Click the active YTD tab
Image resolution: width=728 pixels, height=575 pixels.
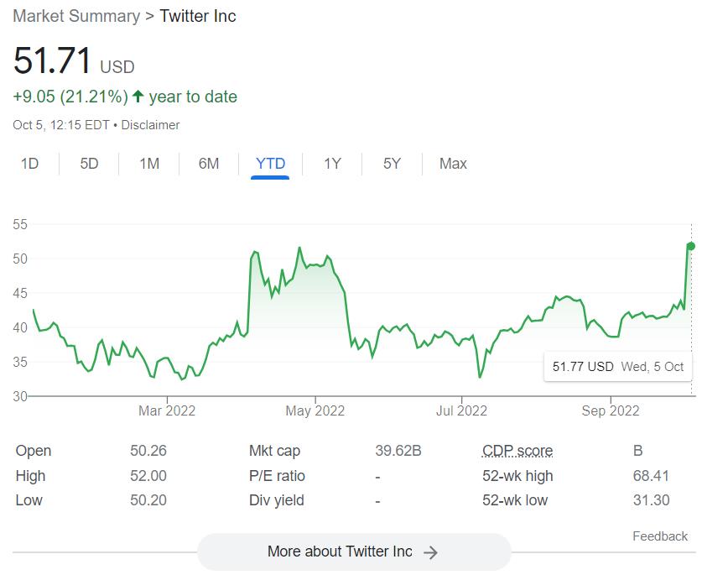[x=270, y=164]
